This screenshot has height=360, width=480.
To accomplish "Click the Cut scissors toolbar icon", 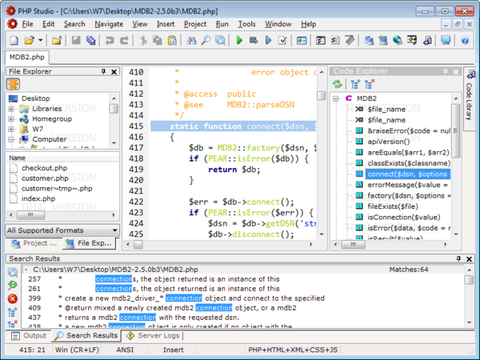I will coord(143,41).
